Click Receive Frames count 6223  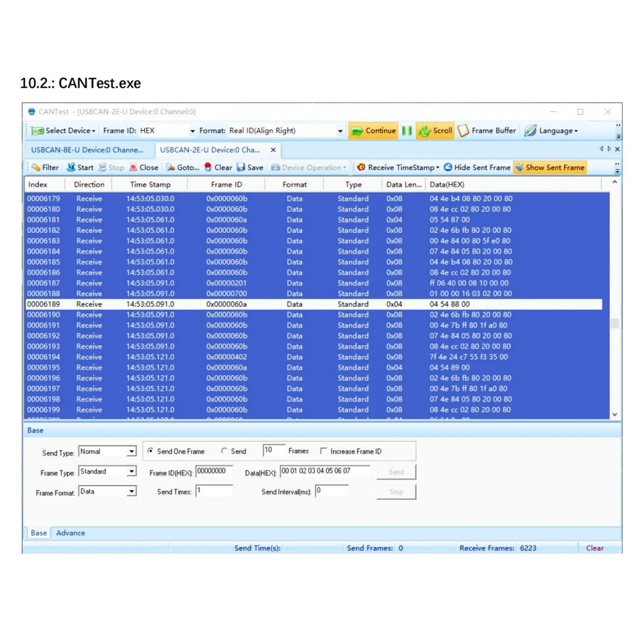(x=528, y=548)
